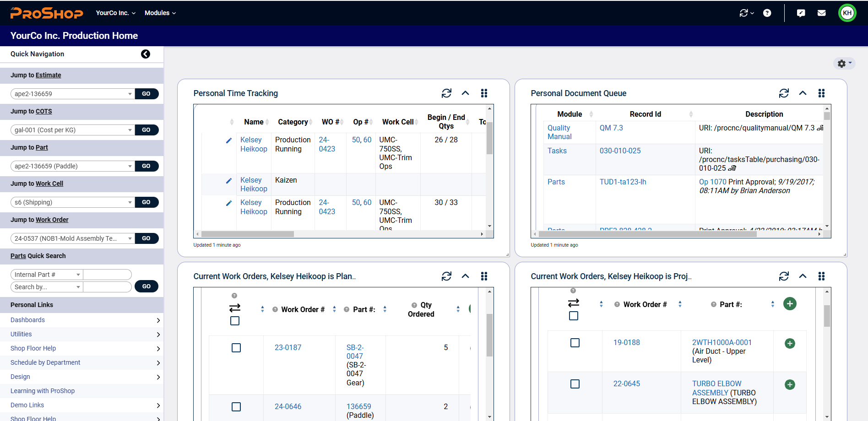
Task: Click the help question mark icon
Action: (767, 13)
